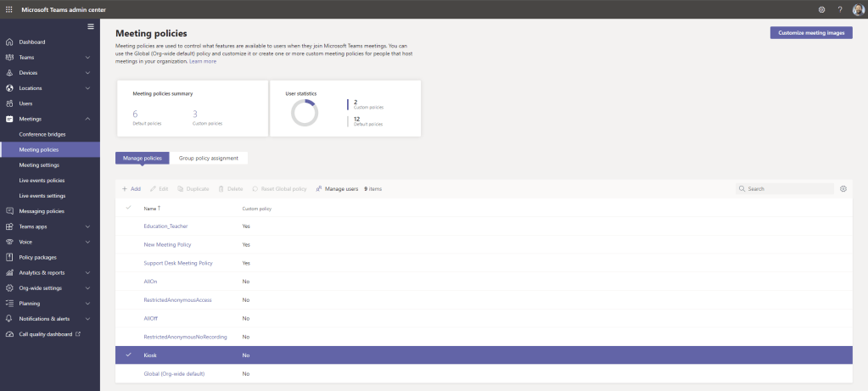
Task: Expand Analytics & reports section
Action: (88, 272)
